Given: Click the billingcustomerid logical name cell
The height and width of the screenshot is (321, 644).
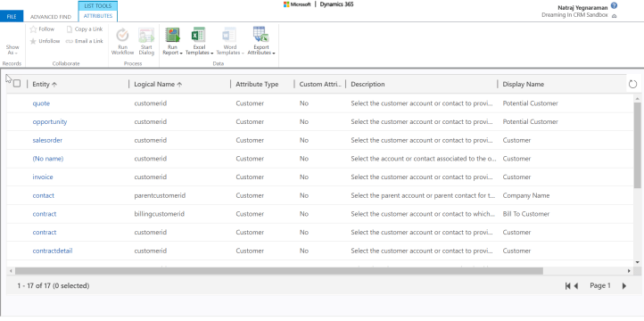Looking at the screenshot, I should tap(159, 214).
